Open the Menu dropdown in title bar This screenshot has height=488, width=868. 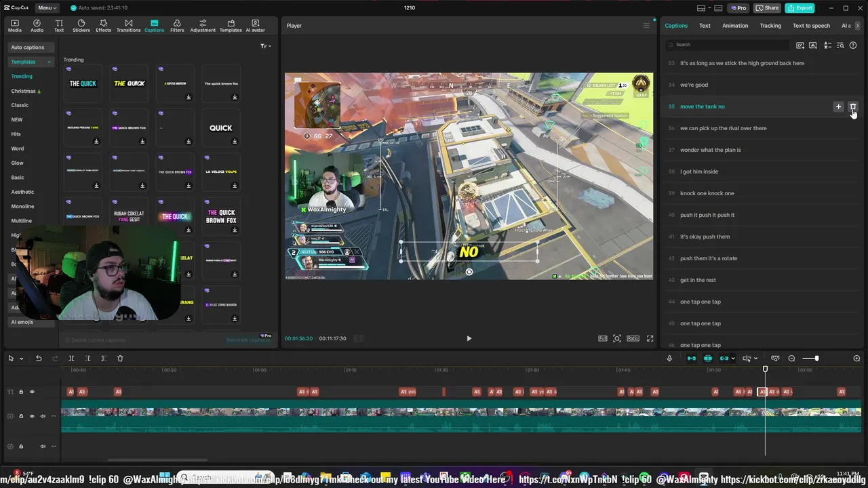point(47,8)
